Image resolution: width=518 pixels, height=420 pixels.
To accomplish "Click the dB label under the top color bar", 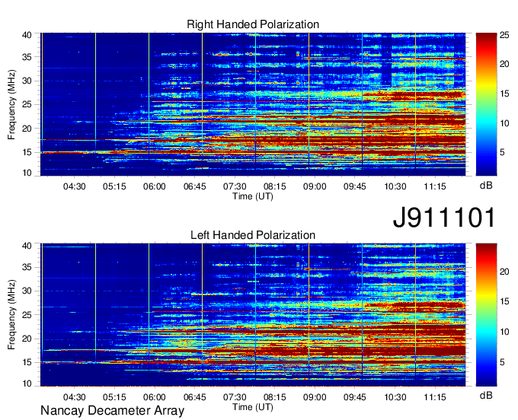I will pyautogui.click(x=486, y=186).
